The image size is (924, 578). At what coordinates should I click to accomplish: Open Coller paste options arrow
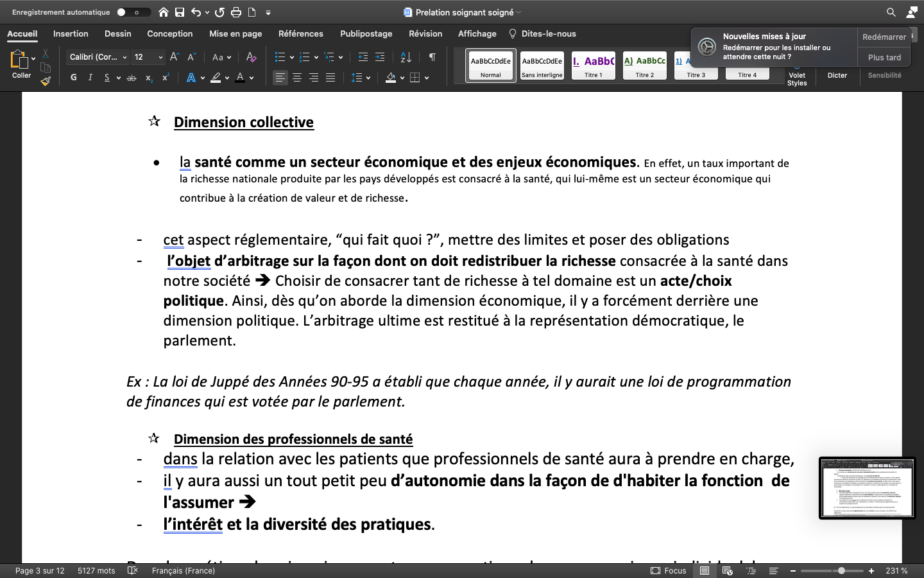tap(33, 58)
